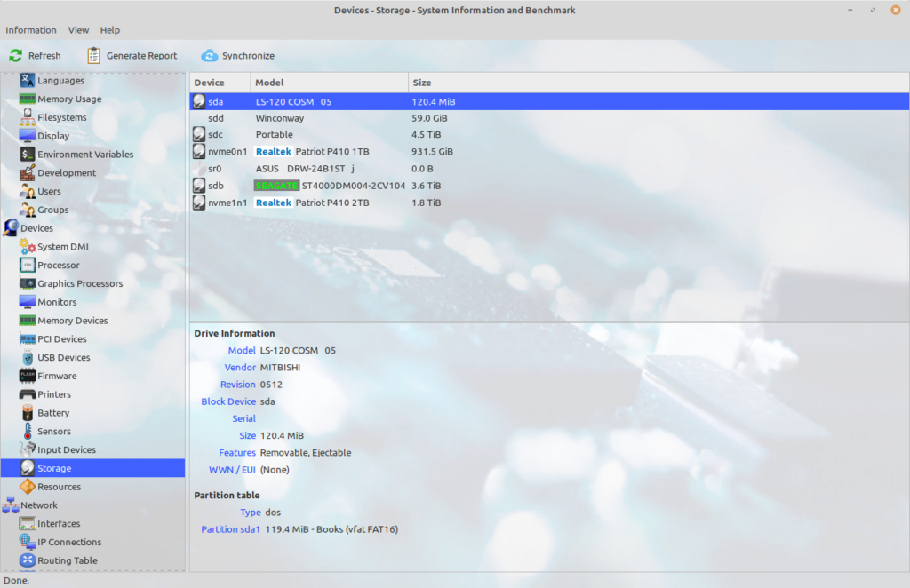Click the Generate Report clipboard icon
The height and width of the screenshot is (588, 910).
click(94, 56)
